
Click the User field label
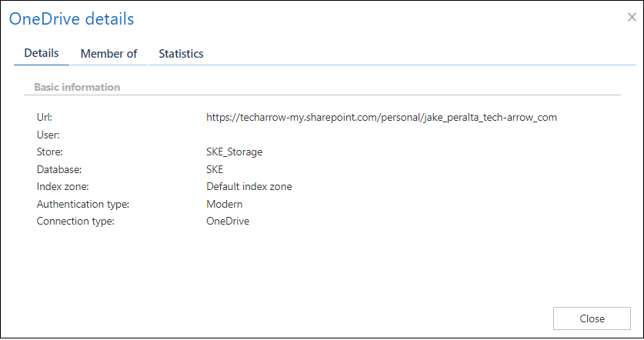(x=48, y=135)
